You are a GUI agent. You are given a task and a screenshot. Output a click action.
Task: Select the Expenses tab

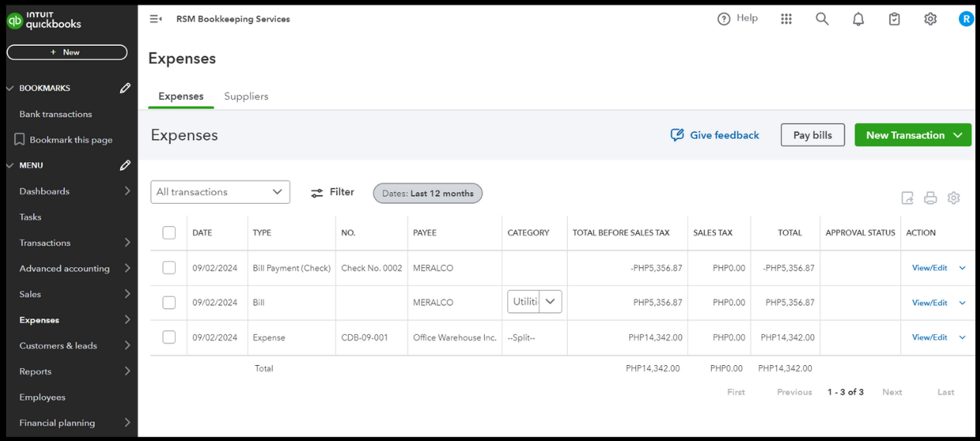181,96
